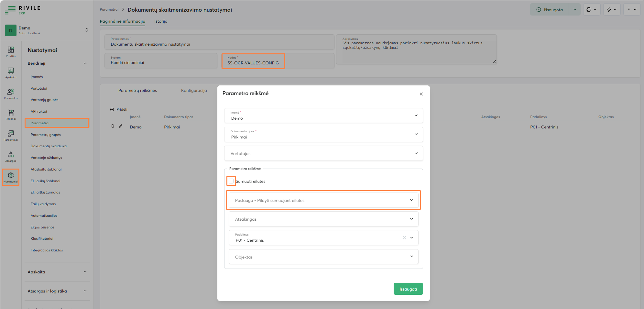Click the Aprašymas text area
Image resolution: width=644 pixels, height=309 pixels.
click(x=417, y=50)
